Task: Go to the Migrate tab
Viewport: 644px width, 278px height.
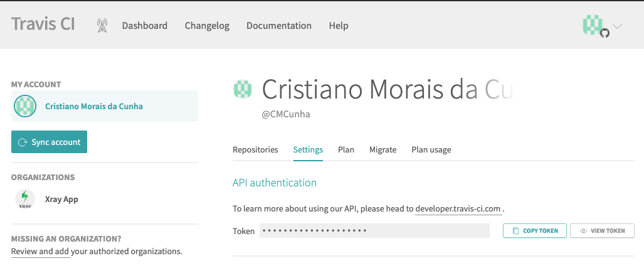Action: click(383, 150)
